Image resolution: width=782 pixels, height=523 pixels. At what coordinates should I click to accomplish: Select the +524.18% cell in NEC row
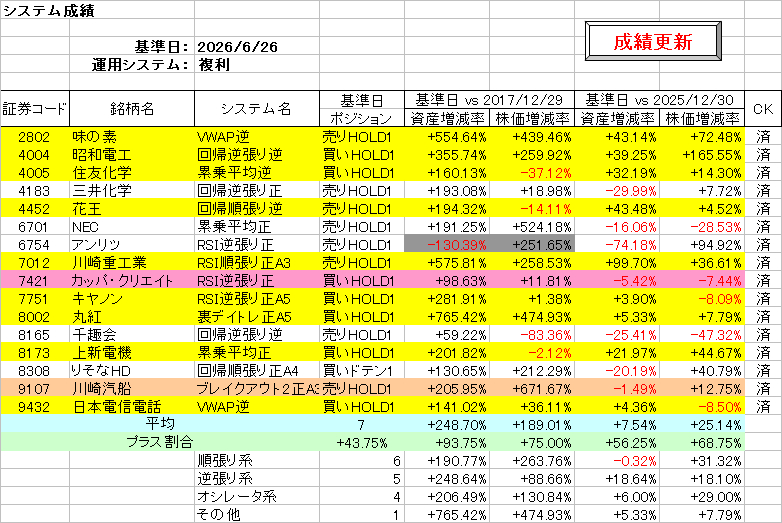tap(532, 227)
